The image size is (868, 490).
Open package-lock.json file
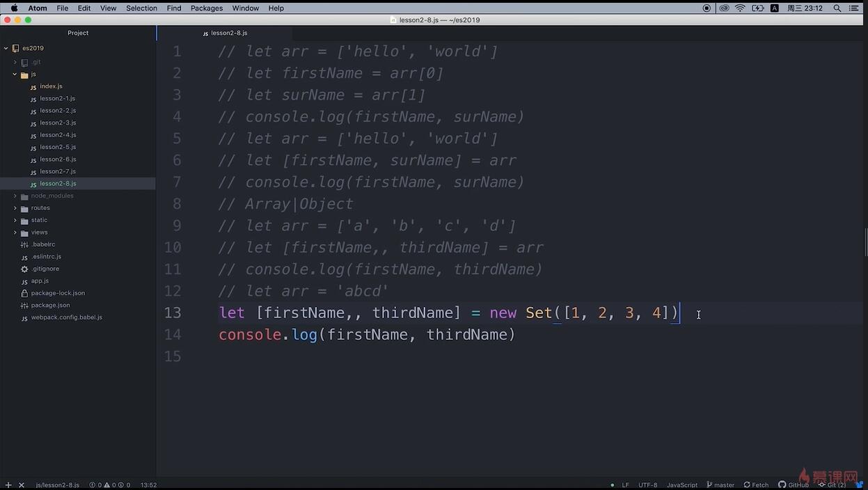click(57, 293)
